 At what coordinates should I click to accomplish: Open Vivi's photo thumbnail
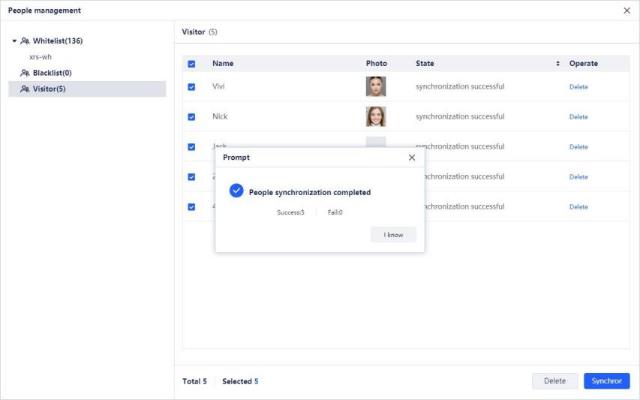pos(376,86)
